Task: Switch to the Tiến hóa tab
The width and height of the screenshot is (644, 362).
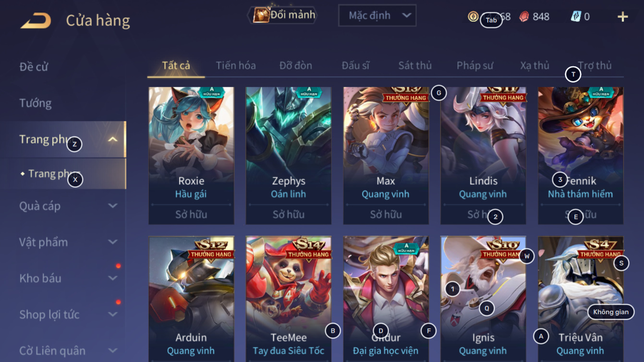Action: coord(236,65)
